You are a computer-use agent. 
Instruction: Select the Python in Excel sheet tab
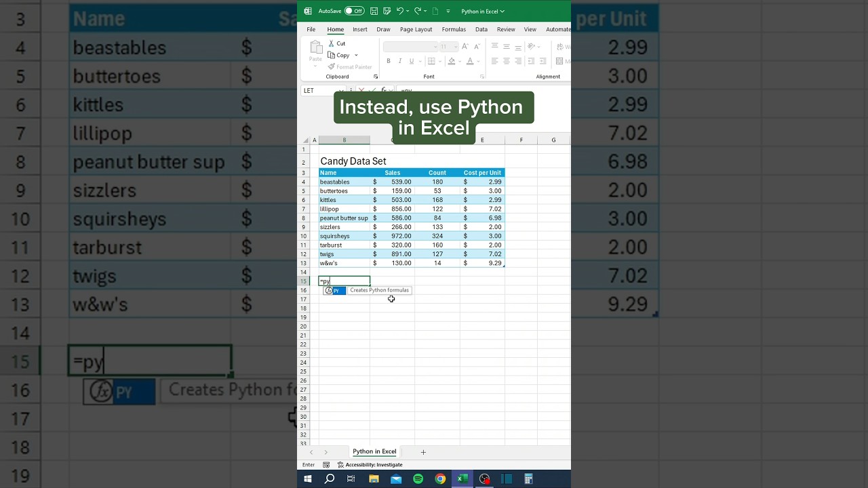pos(374,451)
